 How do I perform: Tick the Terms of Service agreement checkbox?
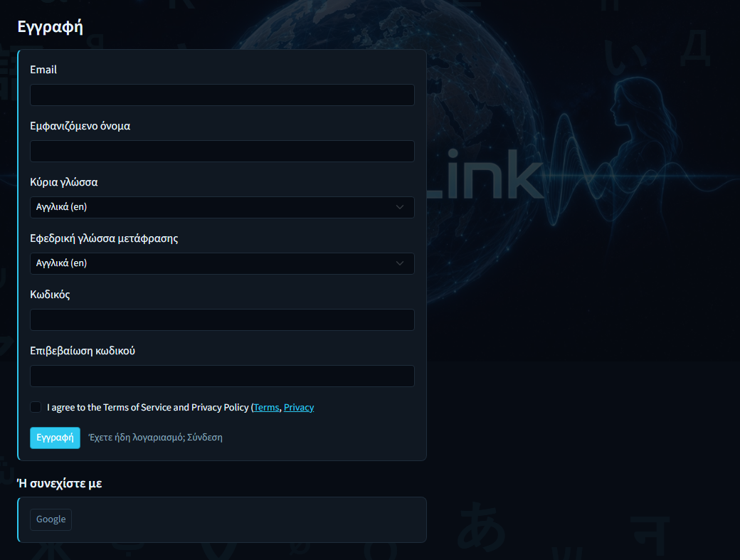tap(36, 407)
